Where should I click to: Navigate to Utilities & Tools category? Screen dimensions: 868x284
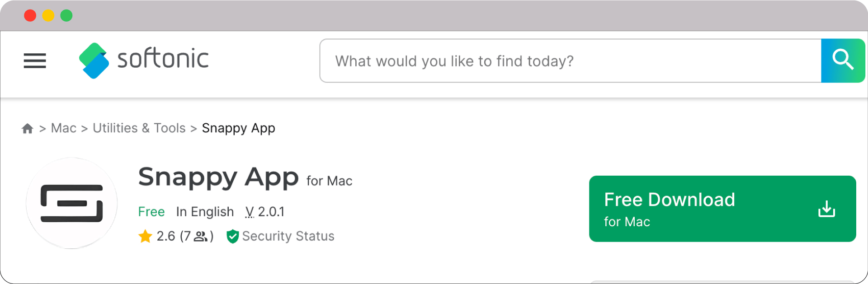139,128
